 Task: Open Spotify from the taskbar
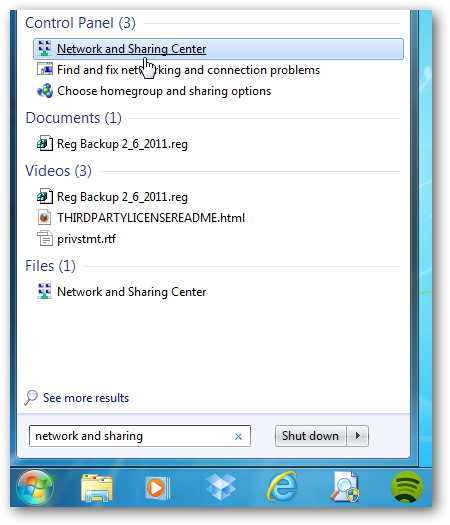[x=407, y=487]
